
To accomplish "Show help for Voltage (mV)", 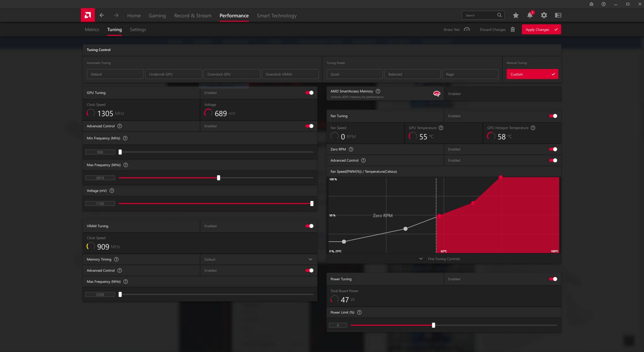I will 112,191.
